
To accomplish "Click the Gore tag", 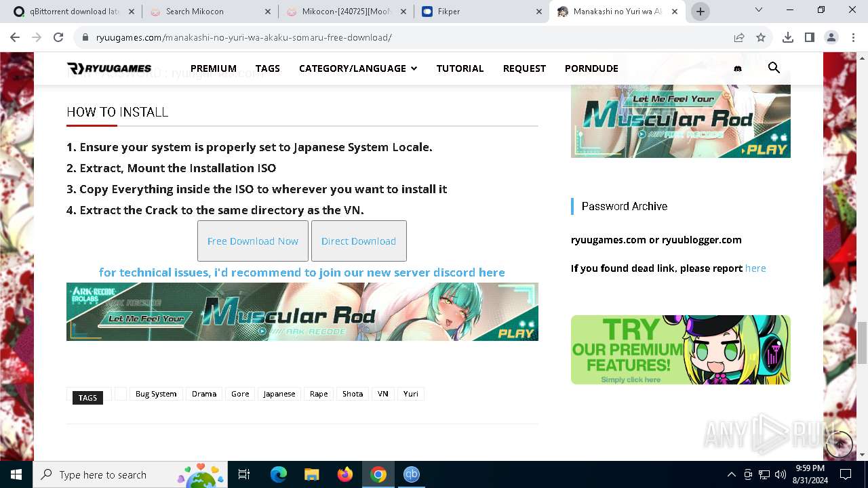I will (x=240, y=394).
